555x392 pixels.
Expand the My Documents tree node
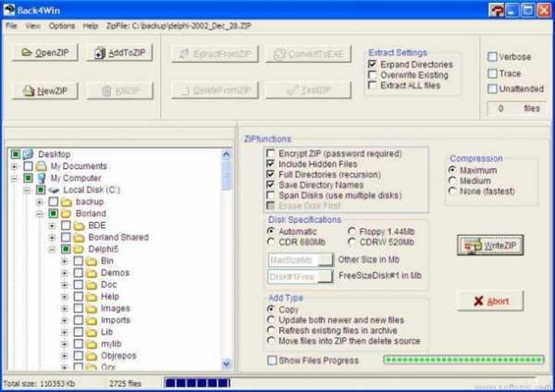pyautogui.click(x=15, y=166)
